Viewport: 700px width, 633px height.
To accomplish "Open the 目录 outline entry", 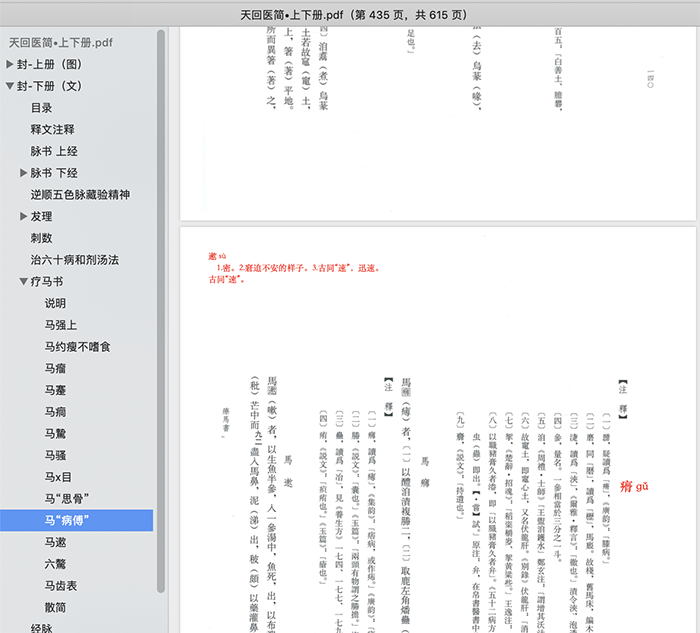I will (42, 108).
